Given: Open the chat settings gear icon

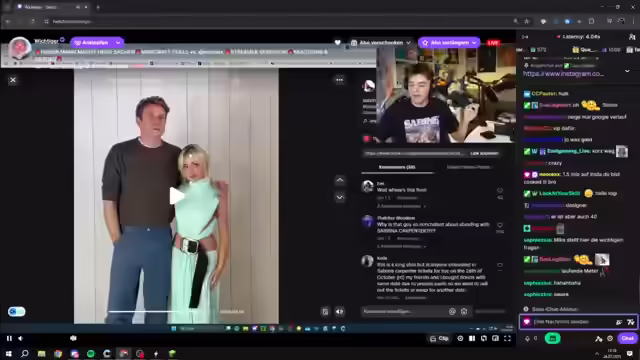Looking at the screenshot, I should coord(610,338).
